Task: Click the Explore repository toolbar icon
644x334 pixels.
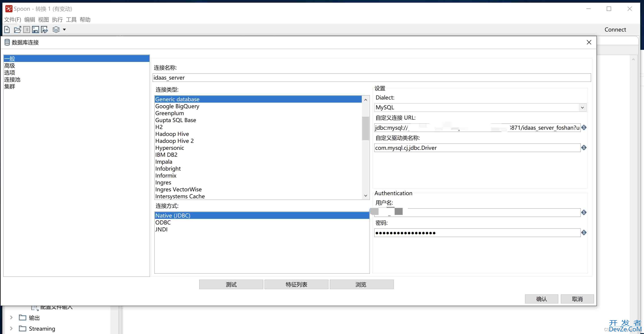Action: (27, 30)
